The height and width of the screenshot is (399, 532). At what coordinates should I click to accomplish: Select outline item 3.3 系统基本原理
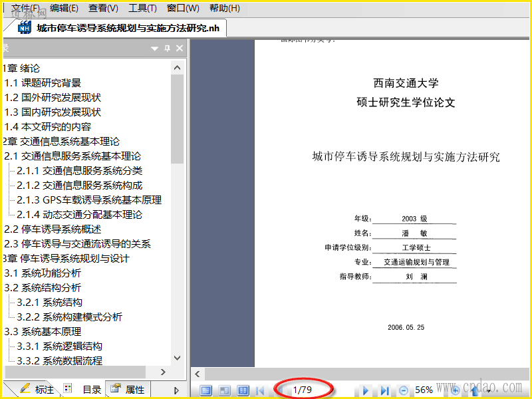tap(43, 331)
